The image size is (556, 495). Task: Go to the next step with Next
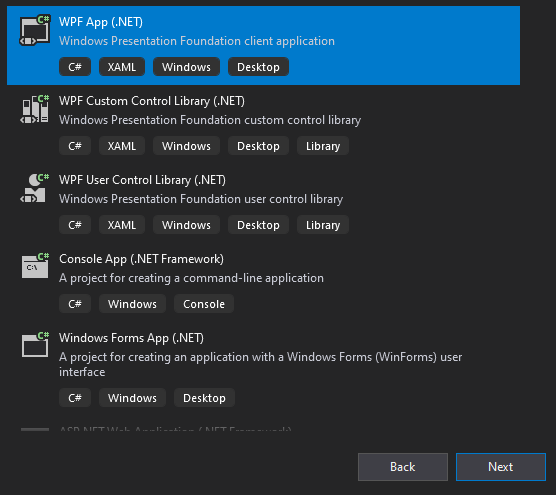tap(501, 467)
